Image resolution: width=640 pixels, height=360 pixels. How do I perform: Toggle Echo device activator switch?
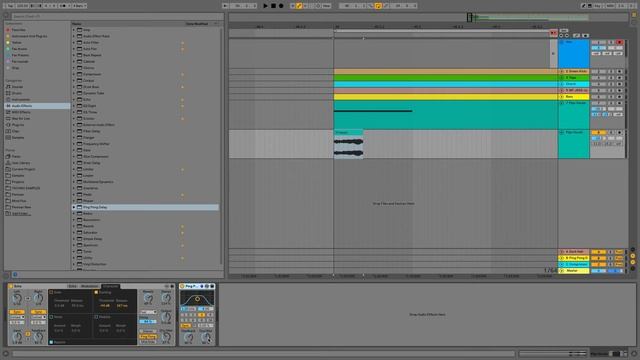[x=11, y=286]
